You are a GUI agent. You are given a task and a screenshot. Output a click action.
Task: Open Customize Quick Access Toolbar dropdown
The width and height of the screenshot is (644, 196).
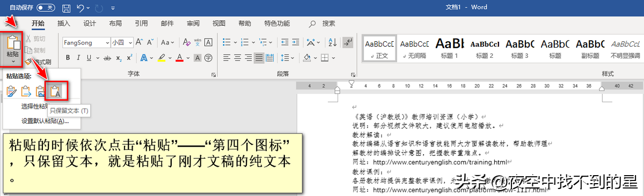(x=113, y=9)
